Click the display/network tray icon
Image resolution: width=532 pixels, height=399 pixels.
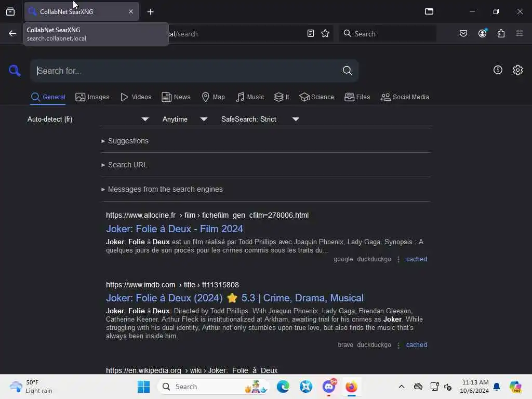pos(434,387)
